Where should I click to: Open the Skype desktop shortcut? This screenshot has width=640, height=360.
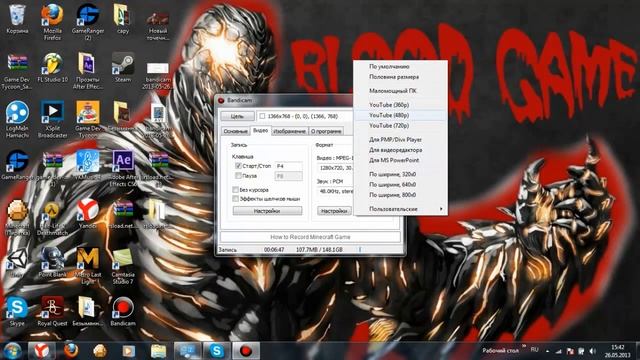(17, 311)
